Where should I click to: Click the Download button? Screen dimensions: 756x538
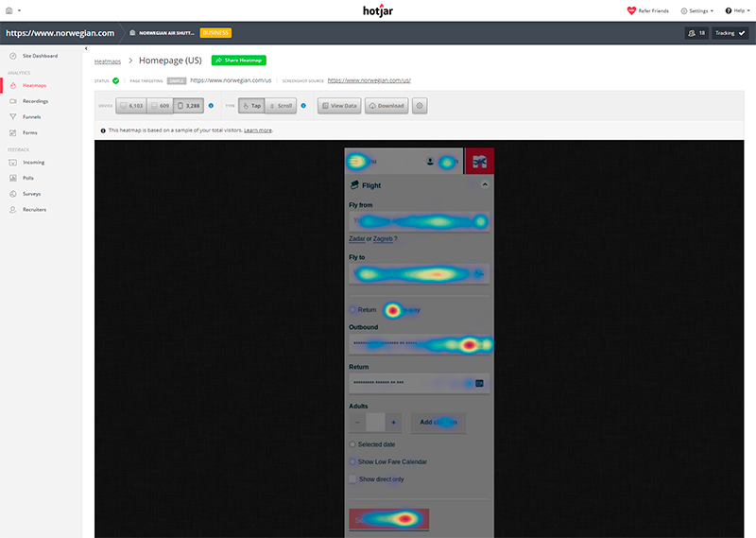(x=387, y=106)
